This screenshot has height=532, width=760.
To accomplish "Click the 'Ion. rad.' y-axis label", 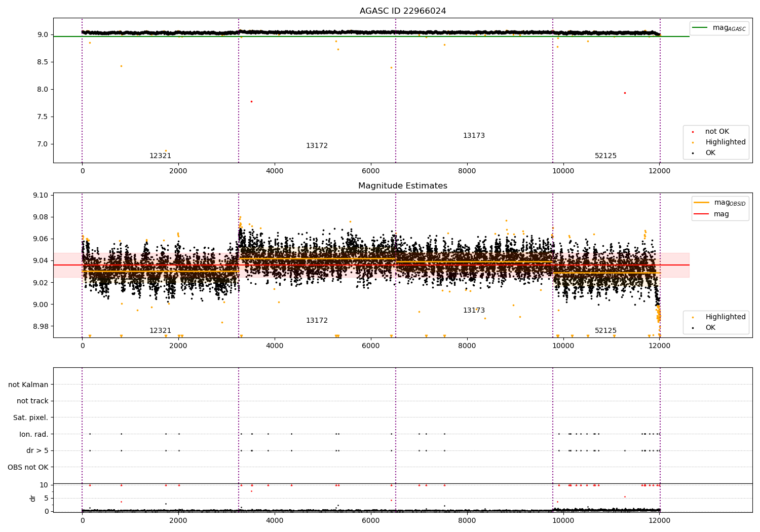I will tap(34, 434).
